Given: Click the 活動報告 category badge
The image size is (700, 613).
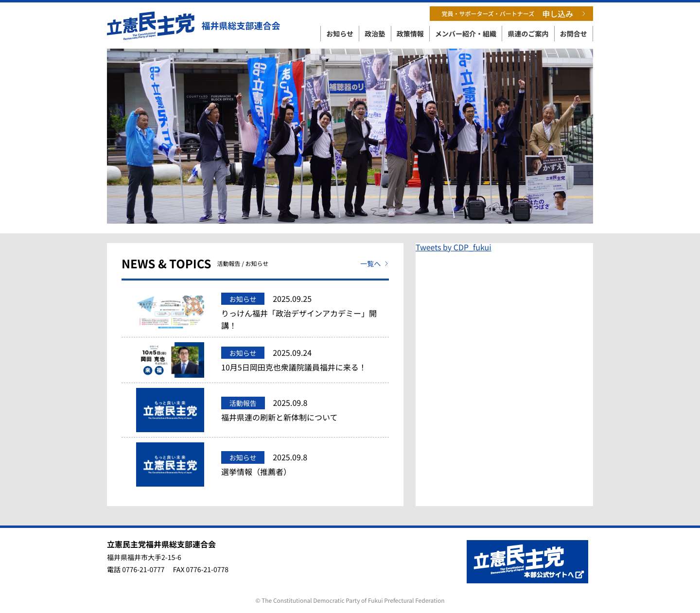Looking at the screenshot, I should [x=243, y=403].
